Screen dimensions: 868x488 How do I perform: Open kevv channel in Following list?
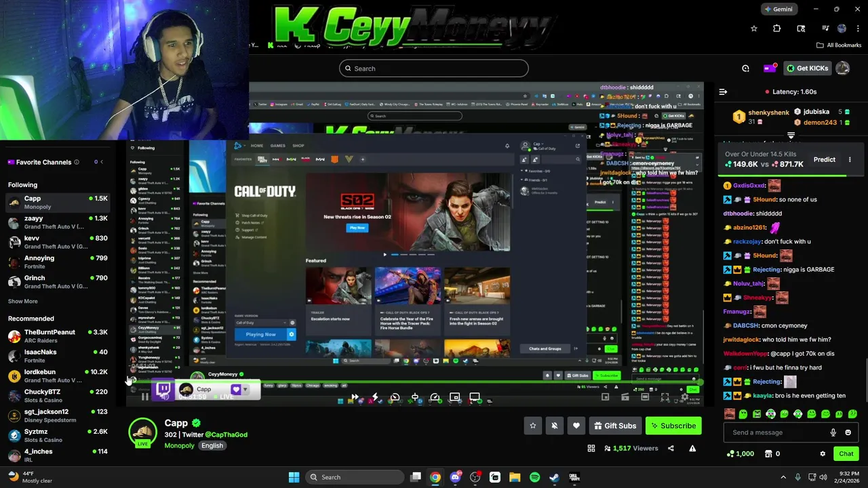[58, 242]
